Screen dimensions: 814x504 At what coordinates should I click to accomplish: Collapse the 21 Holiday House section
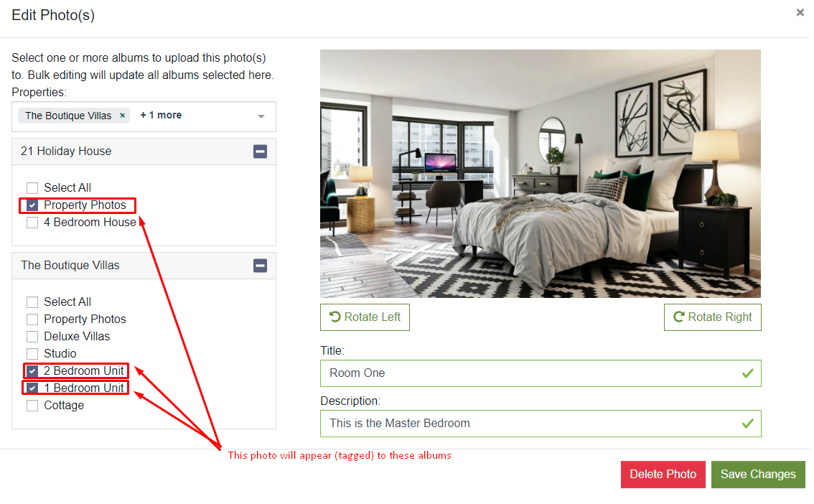(260, 151)
